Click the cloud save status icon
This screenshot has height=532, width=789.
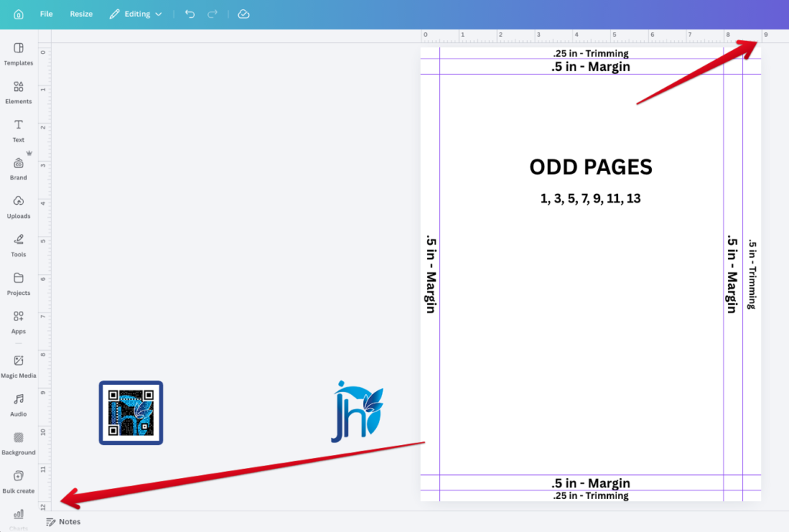pyautogui.click(x=243, y=14)
